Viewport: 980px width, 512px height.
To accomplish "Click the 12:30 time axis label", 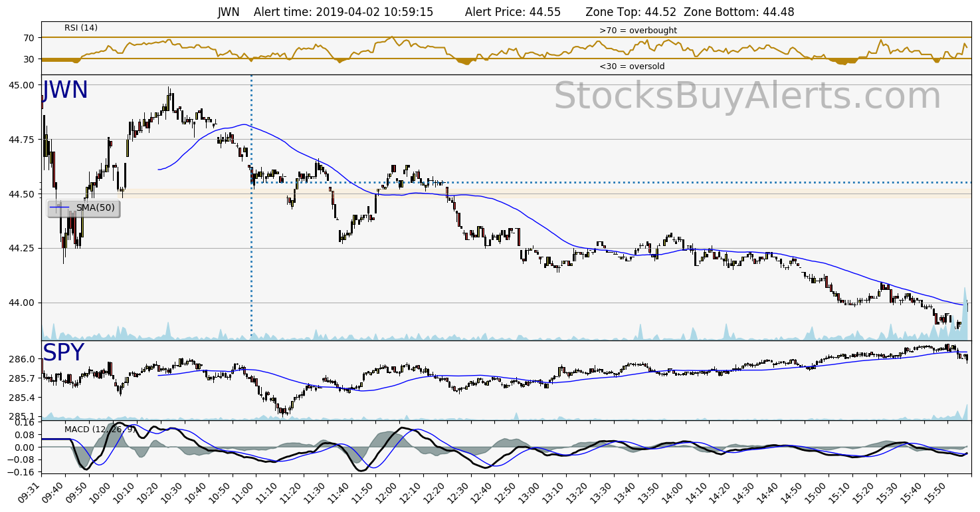I will [460, 493].
